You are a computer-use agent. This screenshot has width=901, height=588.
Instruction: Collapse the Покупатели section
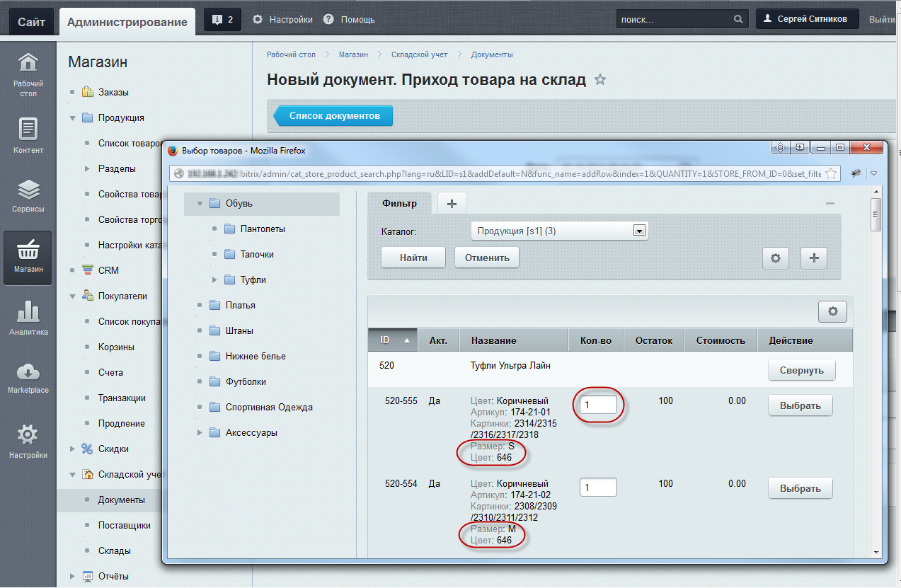[72, 296]
